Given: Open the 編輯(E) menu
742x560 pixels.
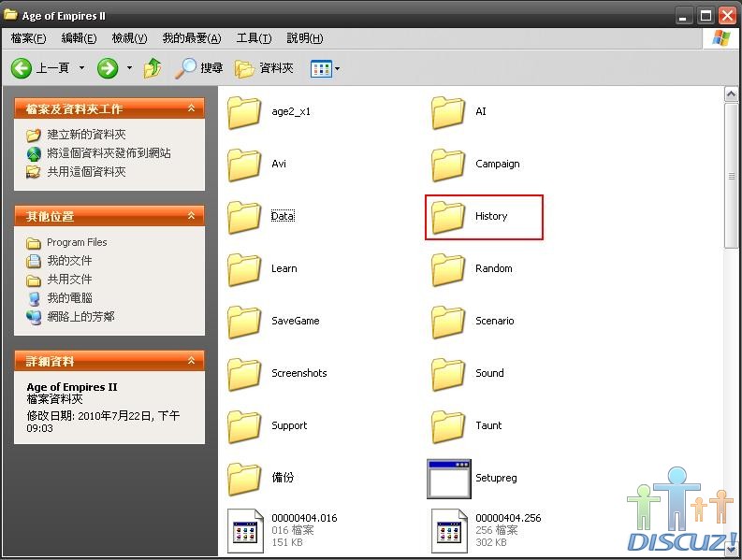Looking at the screenshot, I should click(79, 38).
